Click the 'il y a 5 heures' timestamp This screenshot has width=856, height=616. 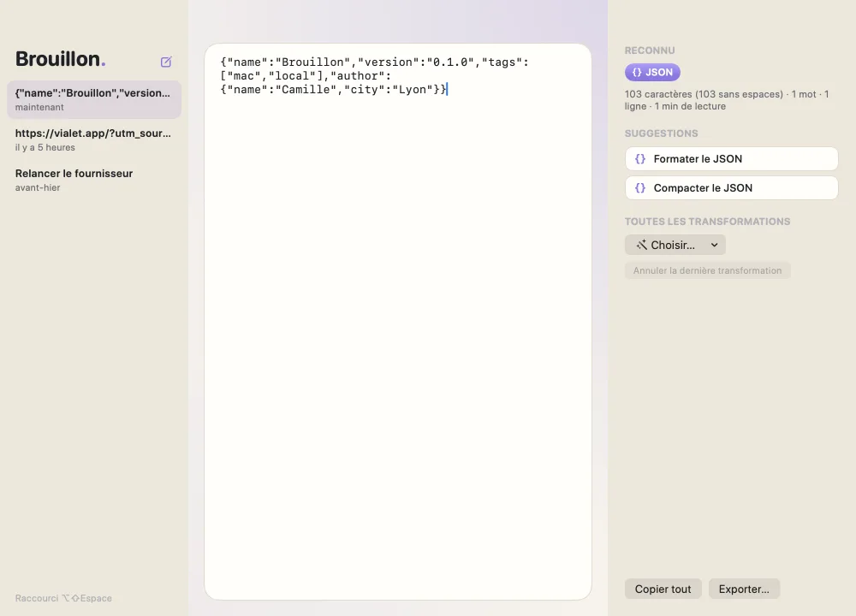click(x=45, y=147)
